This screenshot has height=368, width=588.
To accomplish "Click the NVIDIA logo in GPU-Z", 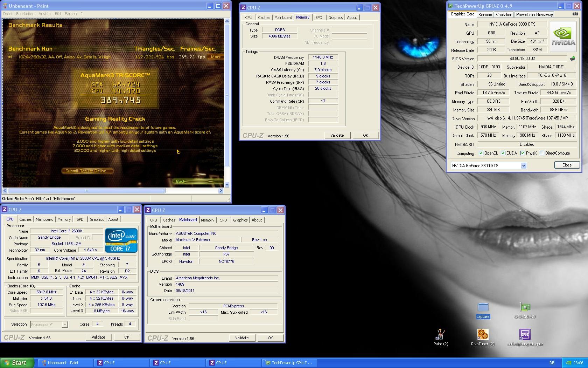I will 563,37.
